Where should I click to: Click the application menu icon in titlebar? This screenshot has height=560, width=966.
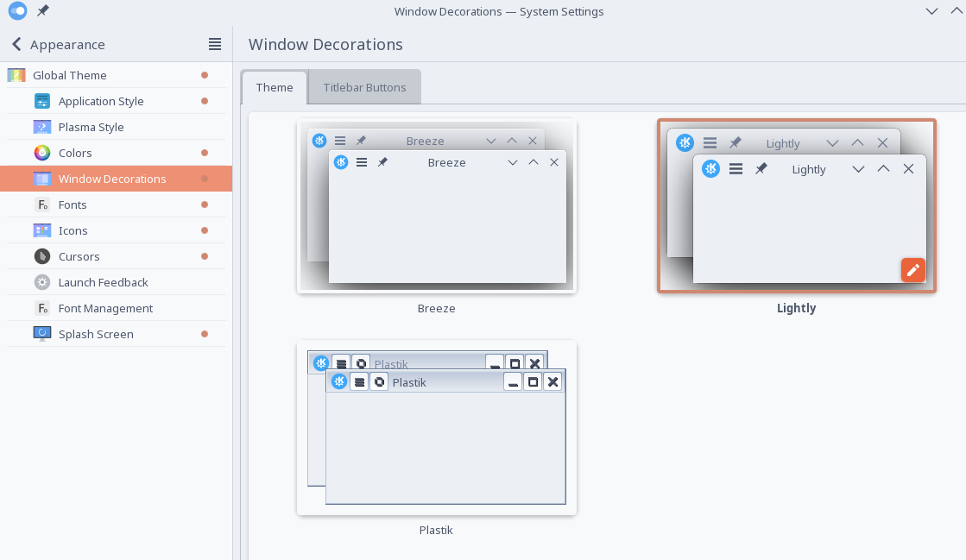(x=17, y=10)
